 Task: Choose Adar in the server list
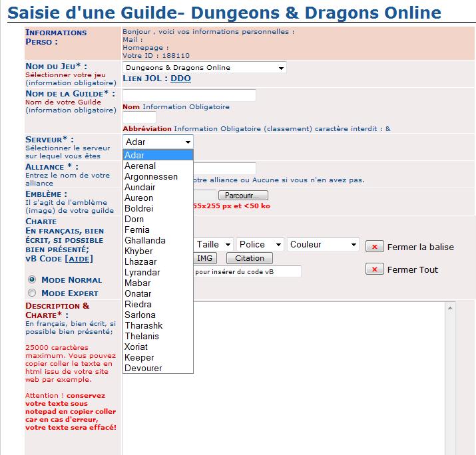pyautogui.click(x=158, y=155)
